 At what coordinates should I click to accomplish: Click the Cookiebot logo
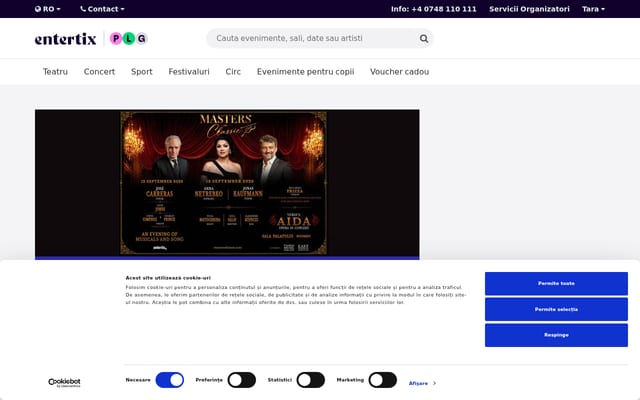tap(64, 382)
